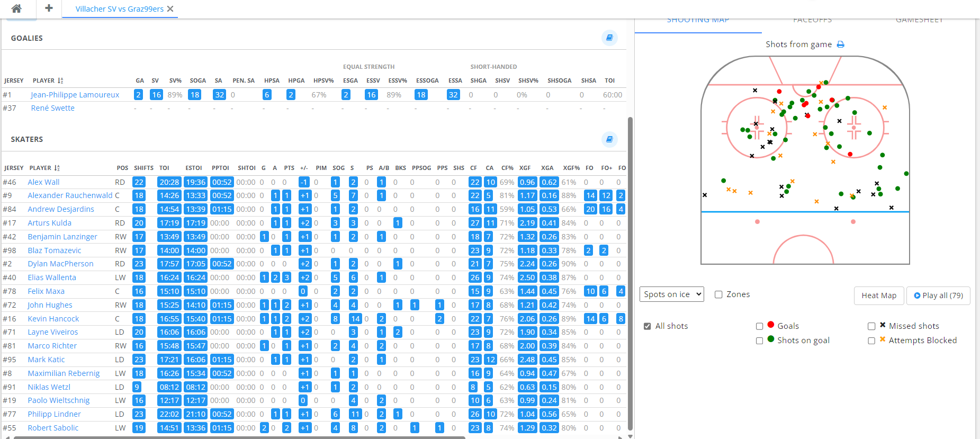Image resolution: width=980 pixels, height=439 pixels.
Task: Open Kevin Hancock player page
Action: (53, 319)
